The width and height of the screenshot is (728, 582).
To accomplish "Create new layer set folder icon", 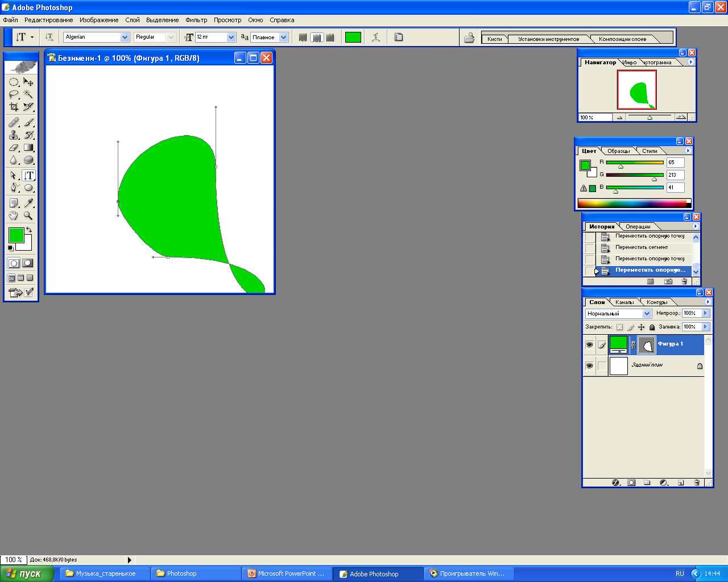I will coord(647,483).
